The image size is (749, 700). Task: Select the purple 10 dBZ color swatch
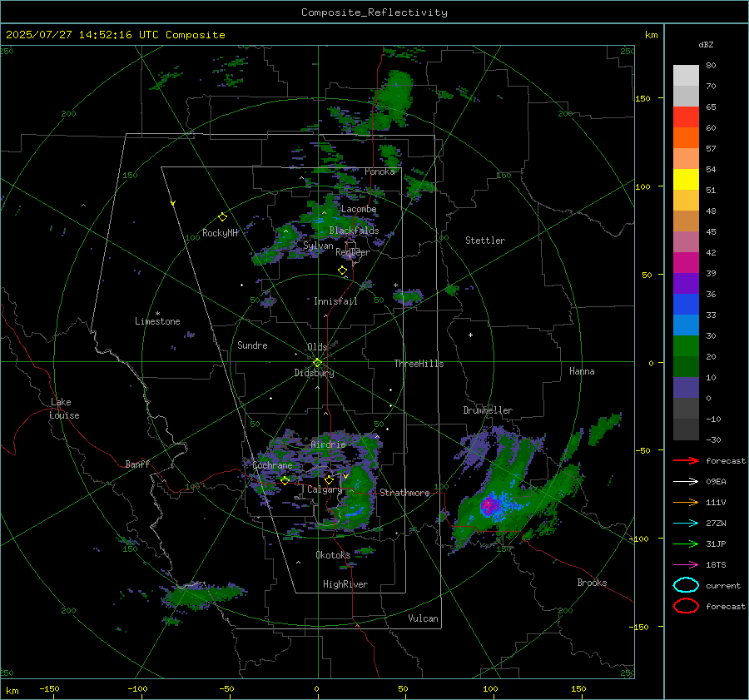[686, 387]
